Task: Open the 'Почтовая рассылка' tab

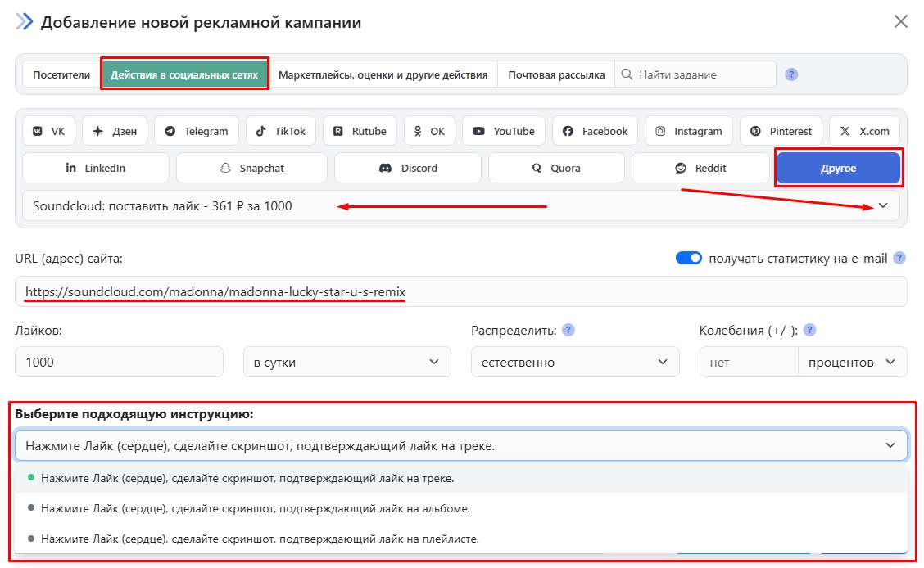Action: (556, 74)
